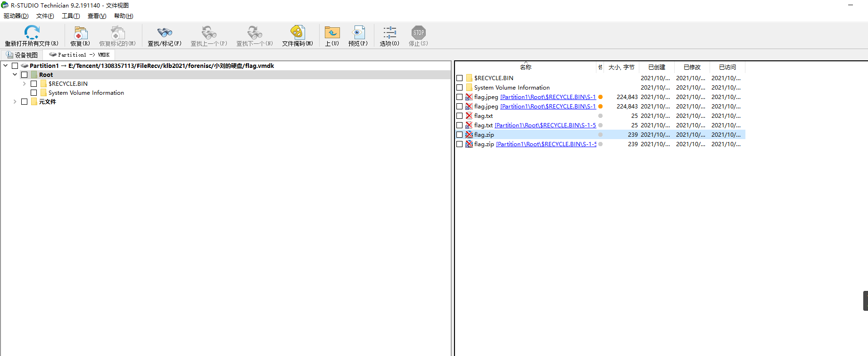The image size is (868, 356).
Task: Click deleted-file icon of flag.txt row without link
Action: [469, 116]
